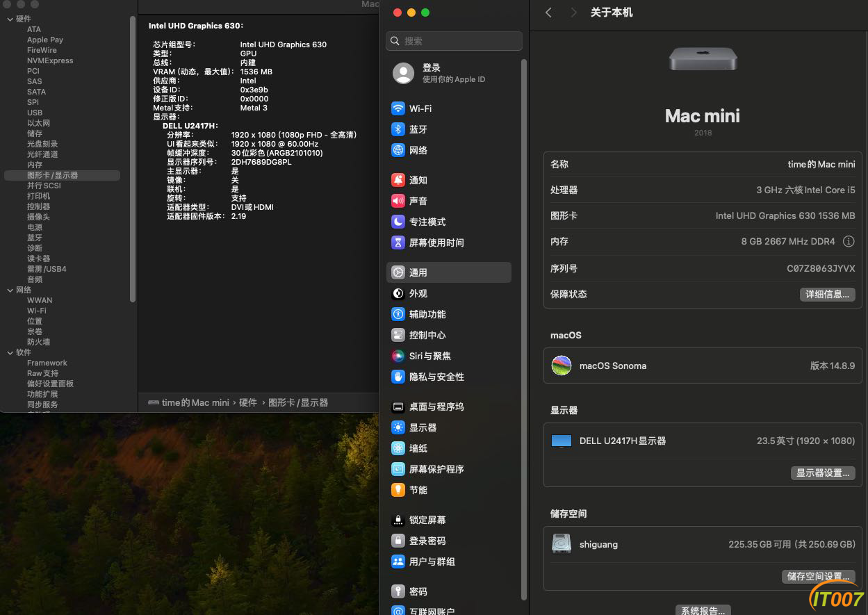868x615 pixels.
Task: Click display serial 2DH7689DG8PL
Action: [261, 162]
